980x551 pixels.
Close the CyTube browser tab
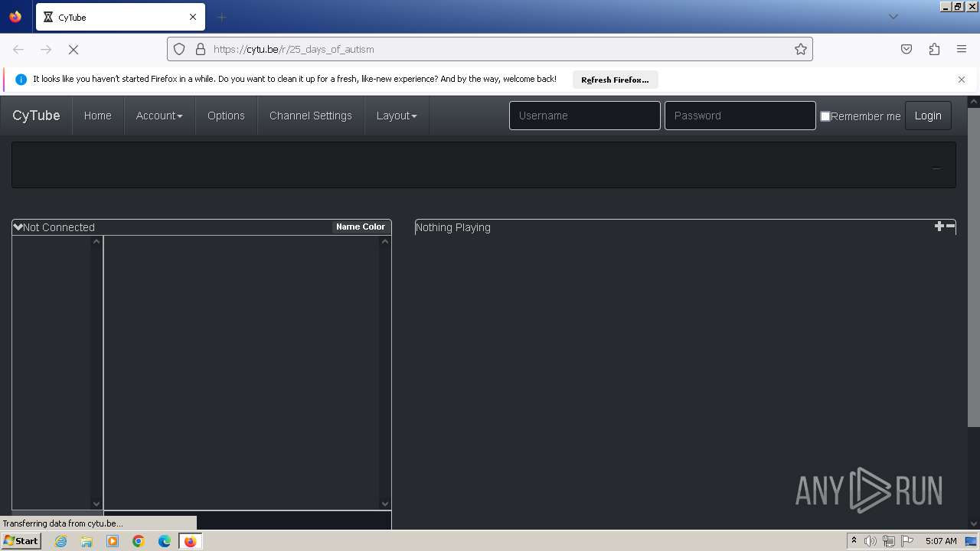tap(193, 17)
